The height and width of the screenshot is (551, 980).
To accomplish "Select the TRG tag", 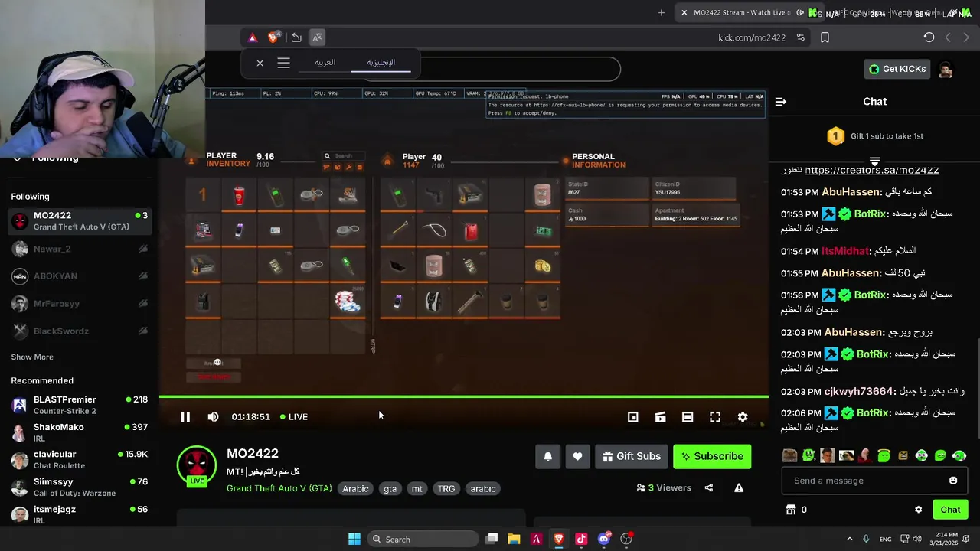I will (446, 488).
